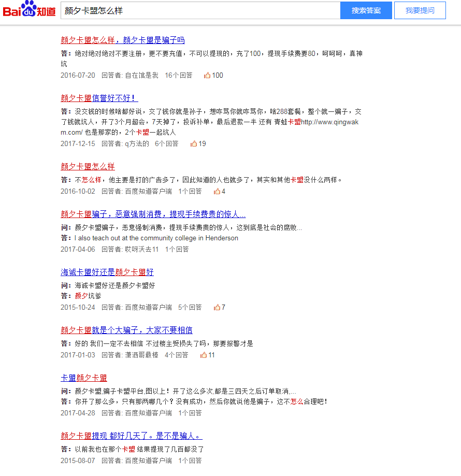Click the 搜索答案 button
Image resolution: width=461 pixels, height=476 pixels.
[x=366, y=11]
